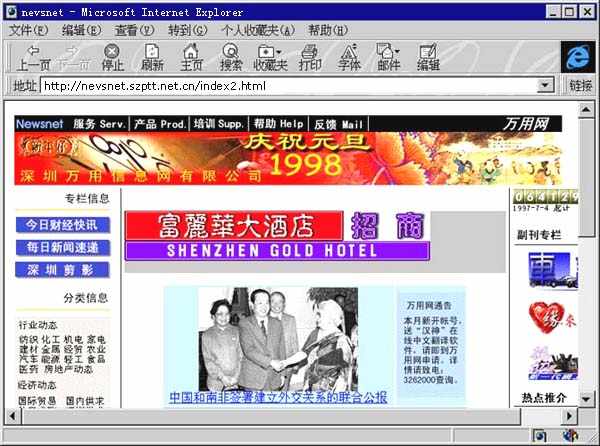Image resolution: width=600 pixels, height=446 pixels.
Task: Click the address URL input field
Action: 288,86
